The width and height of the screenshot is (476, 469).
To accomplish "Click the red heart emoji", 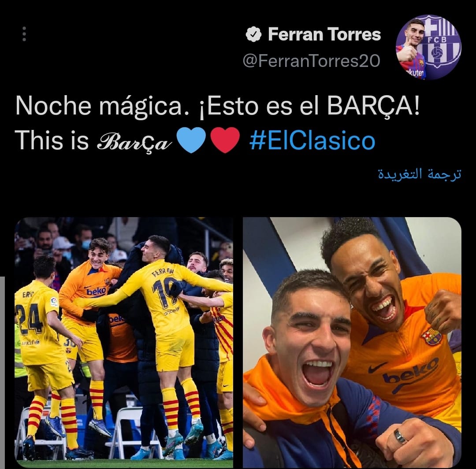I will [x=225, y=140].
